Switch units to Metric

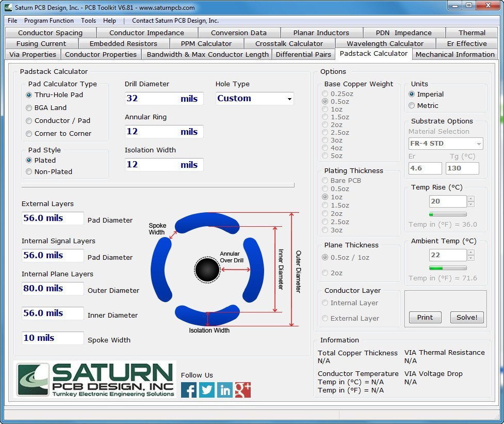click(412, 105)
